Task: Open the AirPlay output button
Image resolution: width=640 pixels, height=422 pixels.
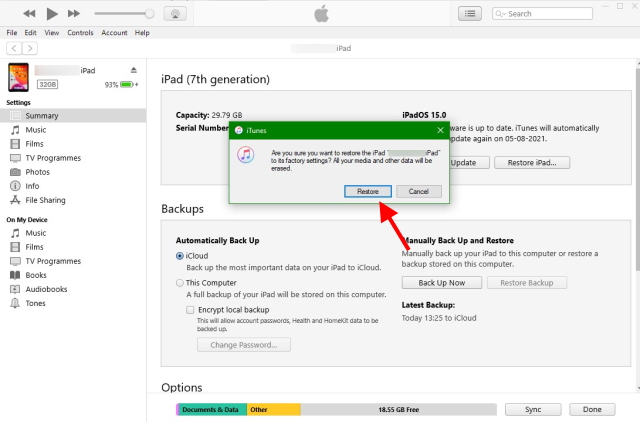Action: click(x=175, y=13)
